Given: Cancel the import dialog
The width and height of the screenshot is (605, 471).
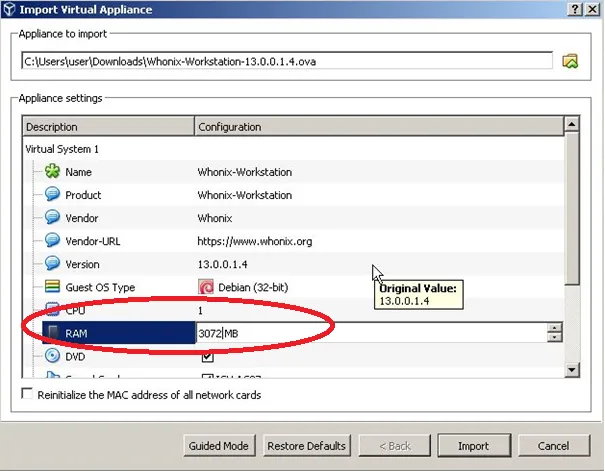Looking at the screenshot, I should 553,446.
